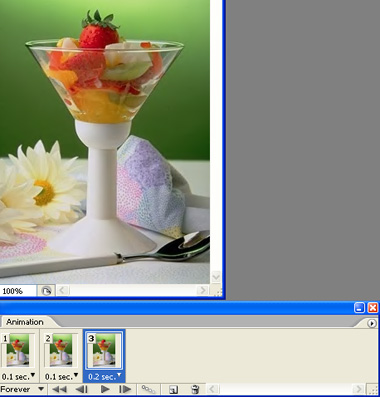The image size is (380, 397).
Task: Change frame 1 delay of 0.1 sec.
Action: point(18,377)
